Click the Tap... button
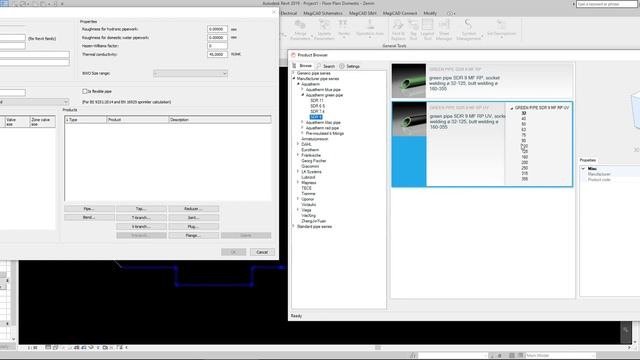 click(141, 209)
